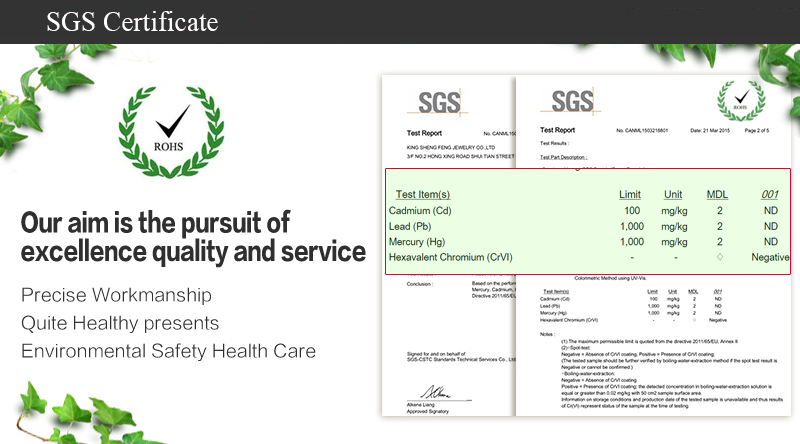Select the SGS Certificate header title

point(131,22)
